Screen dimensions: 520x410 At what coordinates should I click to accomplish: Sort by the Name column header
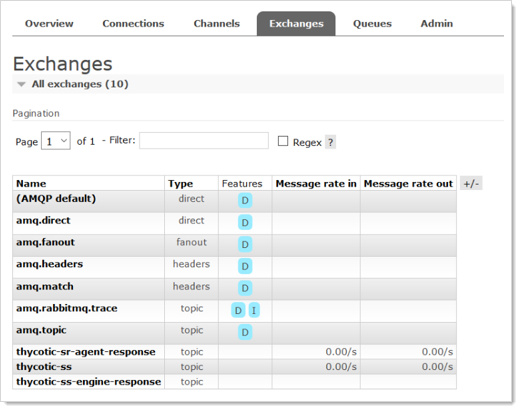[31, 184]
